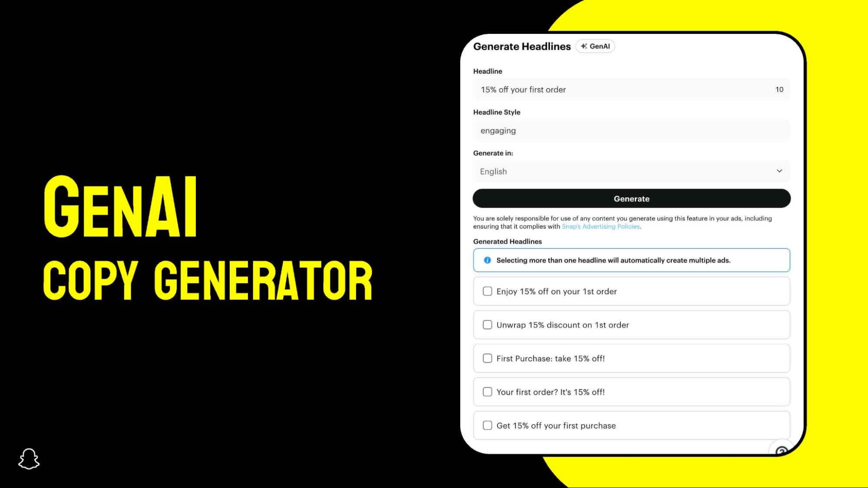
Task: Click the Generated Headlines section label
Action: [x=507, y=241]
